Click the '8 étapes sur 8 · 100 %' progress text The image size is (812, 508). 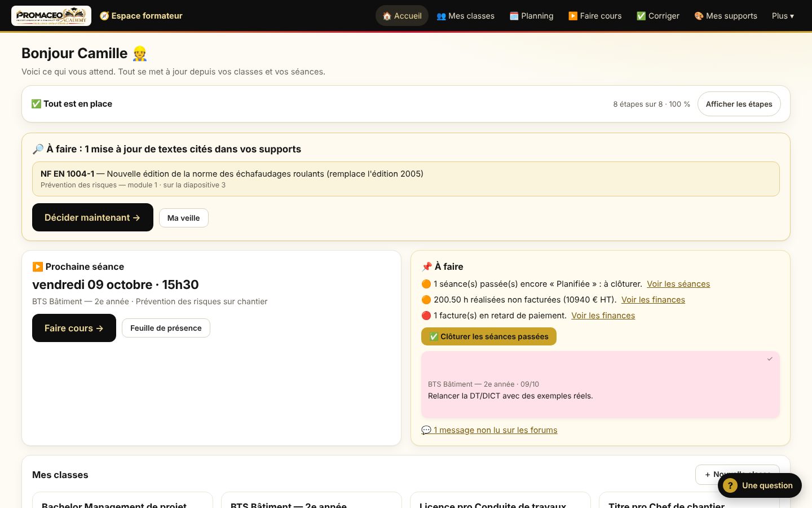pos(652,104)
